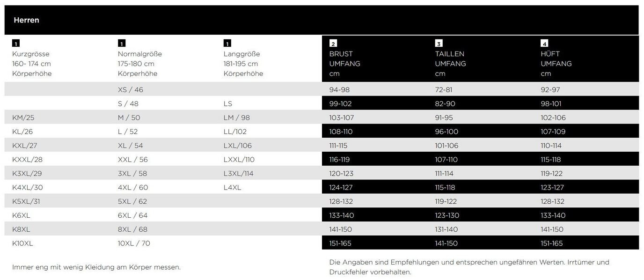Click the number 1 badge above Normalgröße
This screenshot has height=280, width=644.
(122, 44)
